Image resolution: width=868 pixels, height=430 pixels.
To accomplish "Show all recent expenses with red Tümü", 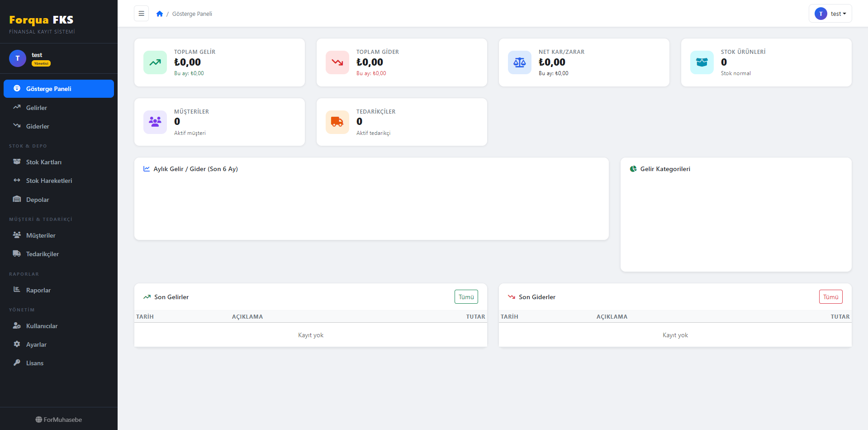I will pyautogui.click(x=830, y=297).
